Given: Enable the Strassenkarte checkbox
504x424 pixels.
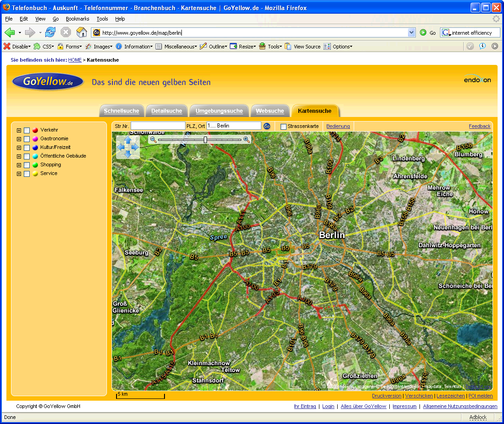Looking at the screenshot, I should pos(283,127).
